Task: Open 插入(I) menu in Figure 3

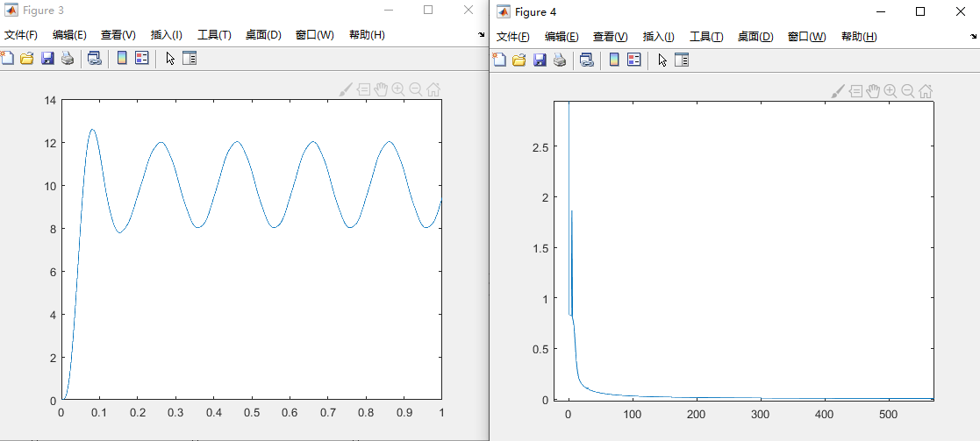Action: tap(166, 36)
